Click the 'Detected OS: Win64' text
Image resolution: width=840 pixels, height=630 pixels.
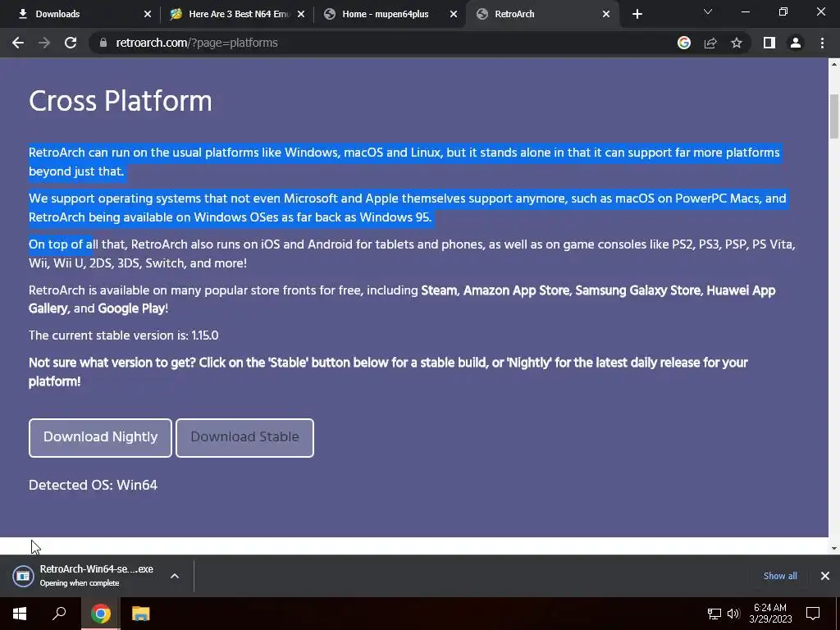pyautogui.click(x=94, y=486)
